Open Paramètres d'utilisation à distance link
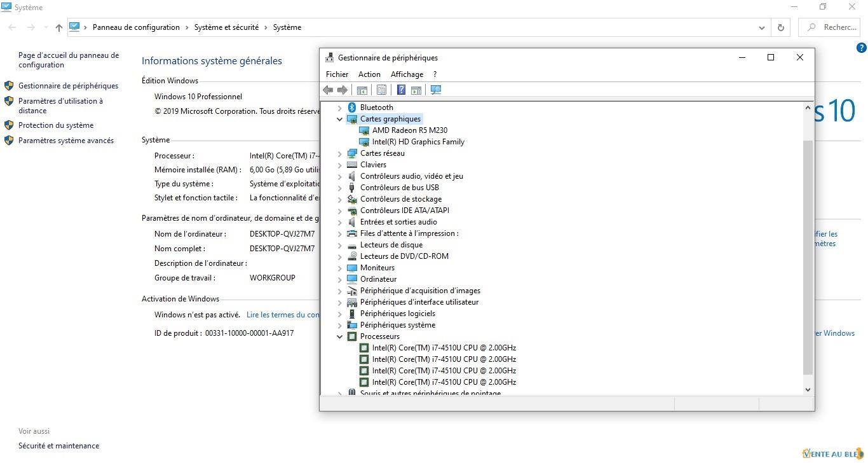The width and height of the screenshot is (868, 463). pos(60,106)
